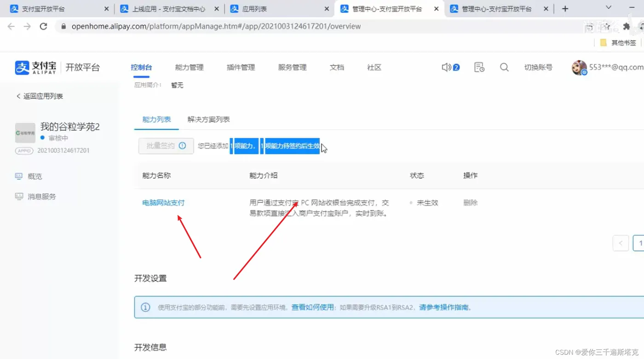Viewport: 644px width, 359px height.
Task: Click the 开发设置 section heading
Action: click(x=150, y=278)
